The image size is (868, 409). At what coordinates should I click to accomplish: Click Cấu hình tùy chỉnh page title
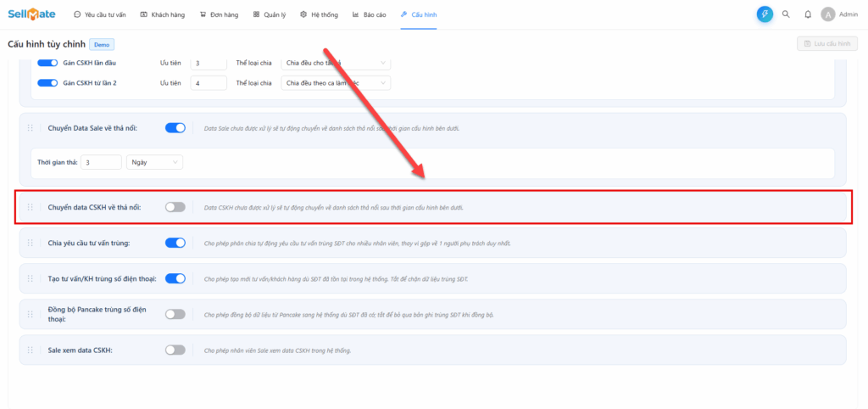tap(47, 44)
